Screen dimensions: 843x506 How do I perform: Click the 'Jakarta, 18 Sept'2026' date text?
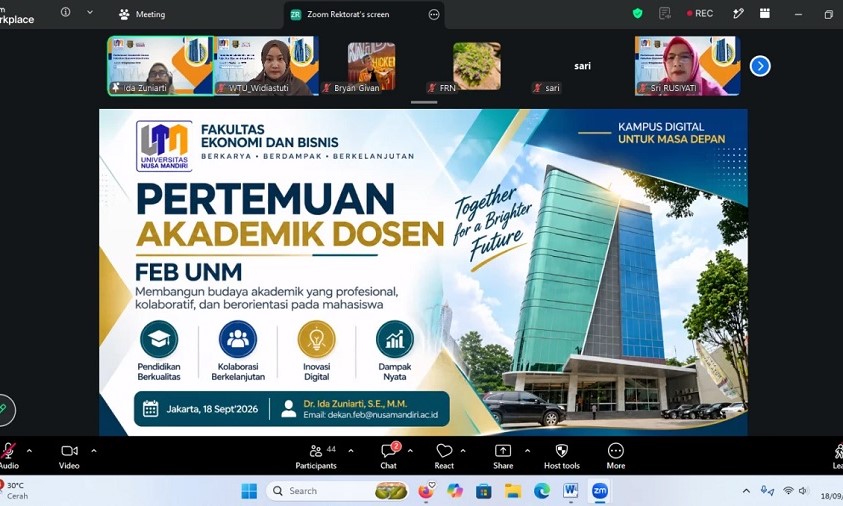(212, 409)
